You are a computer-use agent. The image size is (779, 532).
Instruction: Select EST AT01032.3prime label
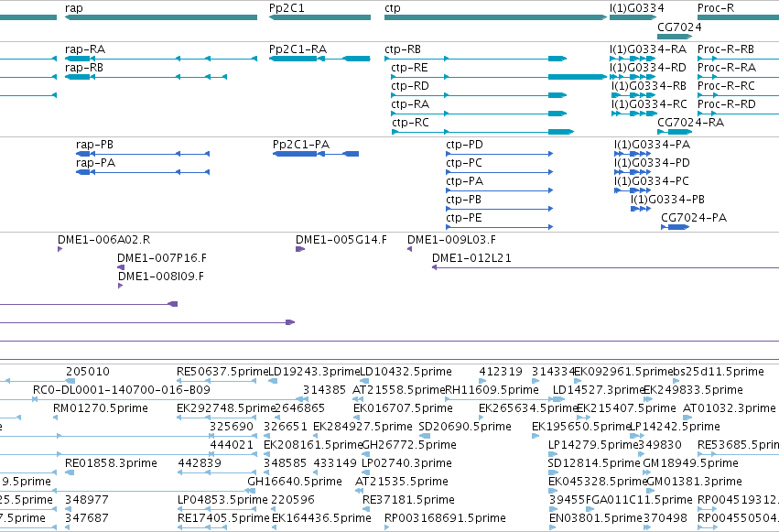(x=730, y=408)
